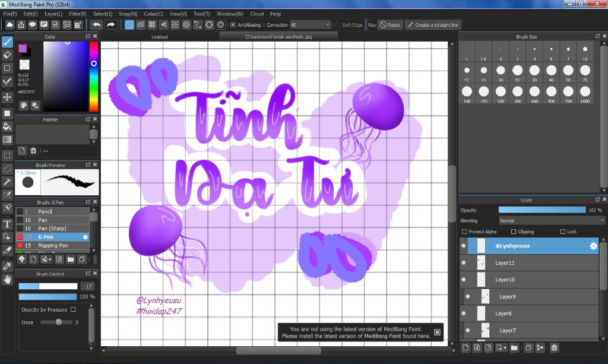Screen dimensions: 608x364
Task: Select the Move tool
Action: (x=7, y=97)
